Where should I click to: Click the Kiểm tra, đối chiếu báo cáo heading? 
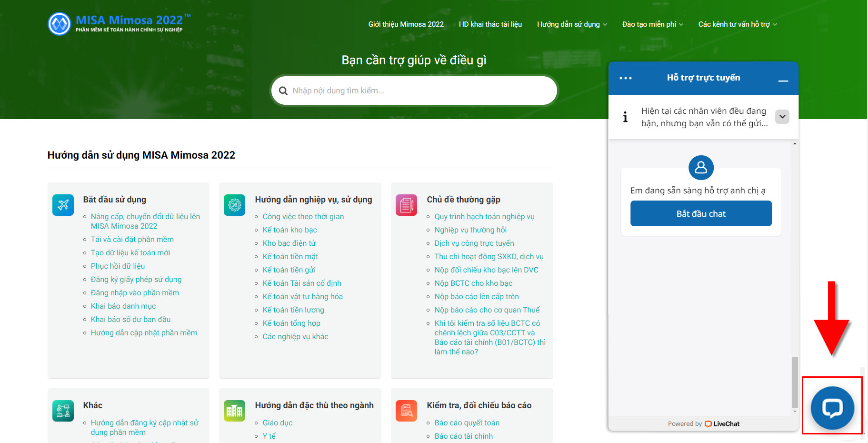[479, 405]
